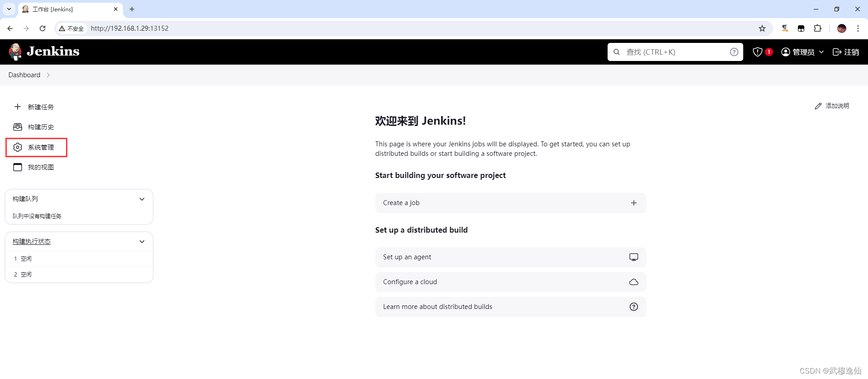Click the 添加说明 link text
This screenshot has width=868, height=379.
pyautogui.click(x=837, y=106)
